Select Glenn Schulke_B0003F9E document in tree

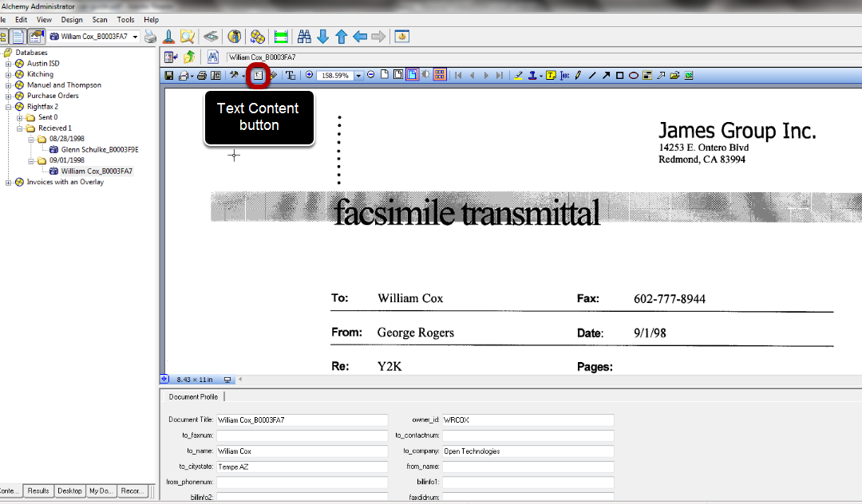100,149
